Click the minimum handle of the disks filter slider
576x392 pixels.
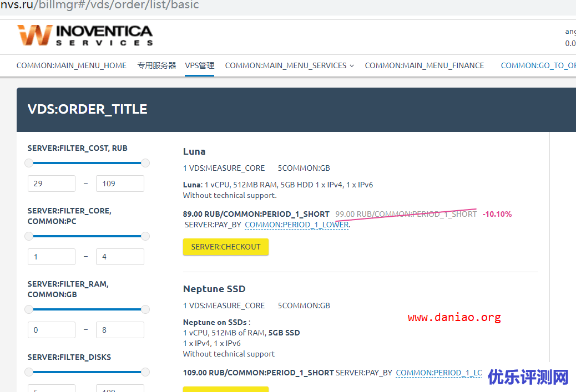coord(29,372)
